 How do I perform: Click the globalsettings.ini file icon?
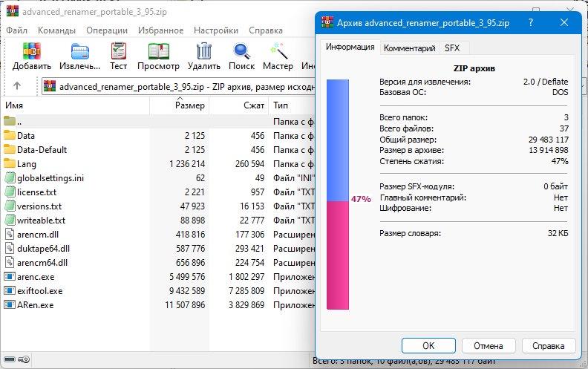click(10, 177)
